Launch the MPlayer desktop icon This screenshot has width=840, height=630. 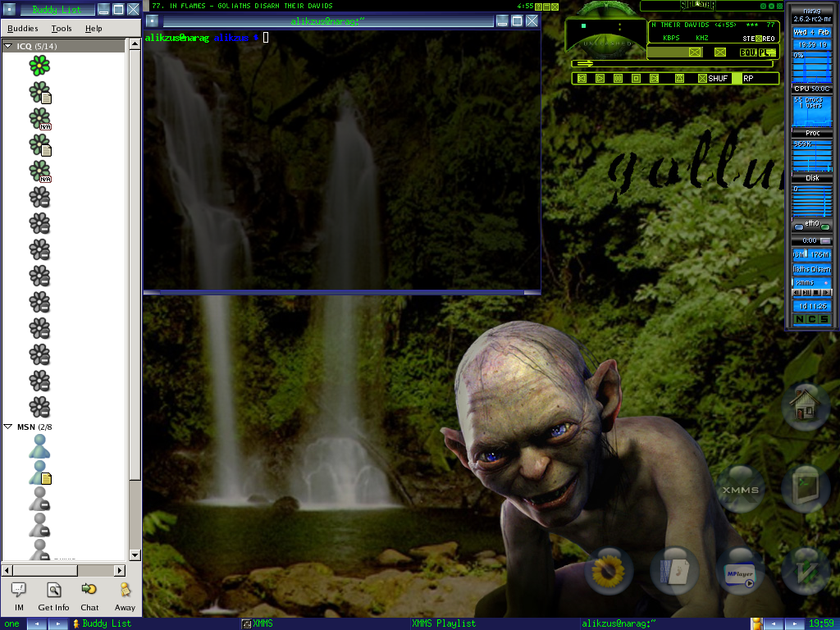click(740, 571)
